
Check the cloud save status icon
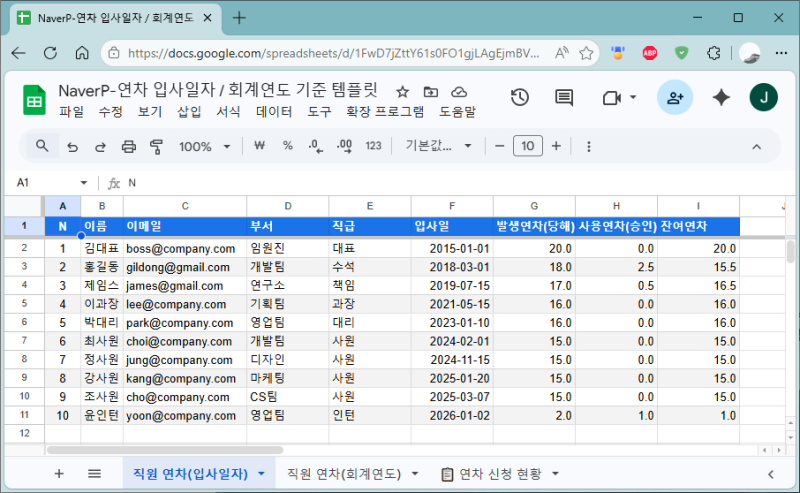point(459,92)
